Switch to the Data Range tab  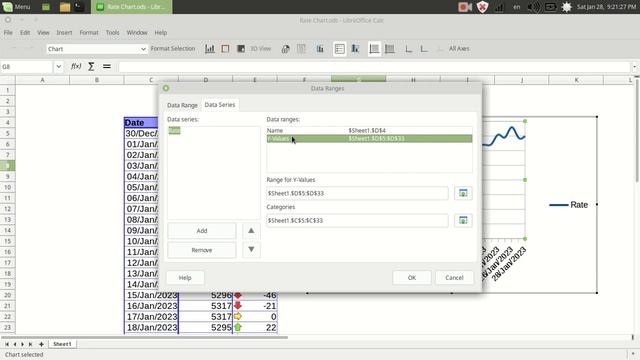(x=182, y=105)
